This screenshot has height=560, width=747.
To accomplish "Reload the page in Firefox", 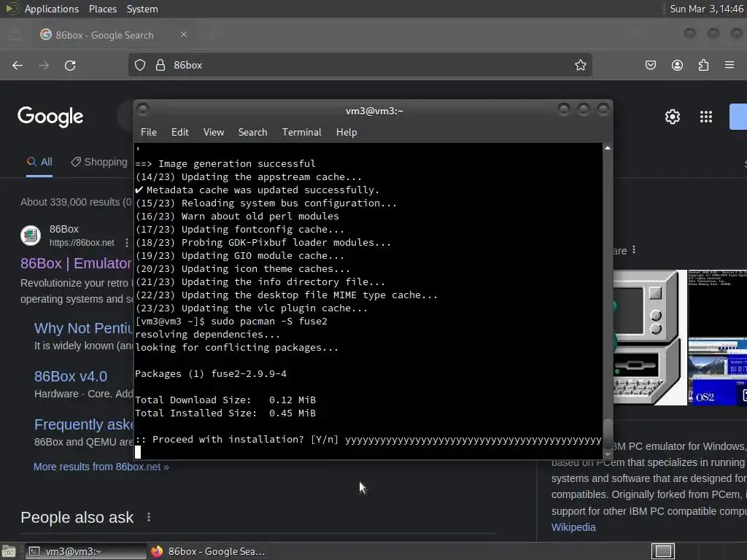I will click(70, 65).
